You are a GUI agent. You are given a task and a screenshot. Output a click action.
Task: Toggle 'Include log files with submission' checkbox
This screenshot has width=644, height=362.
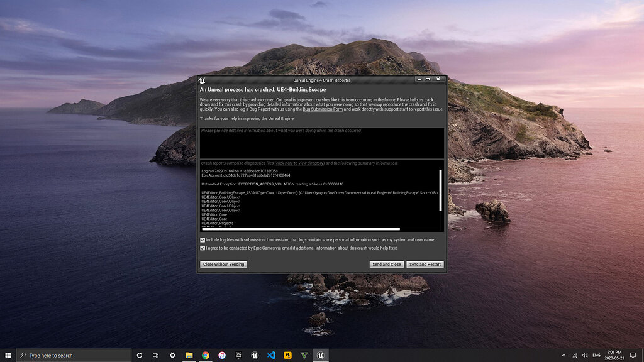[203, 240]
